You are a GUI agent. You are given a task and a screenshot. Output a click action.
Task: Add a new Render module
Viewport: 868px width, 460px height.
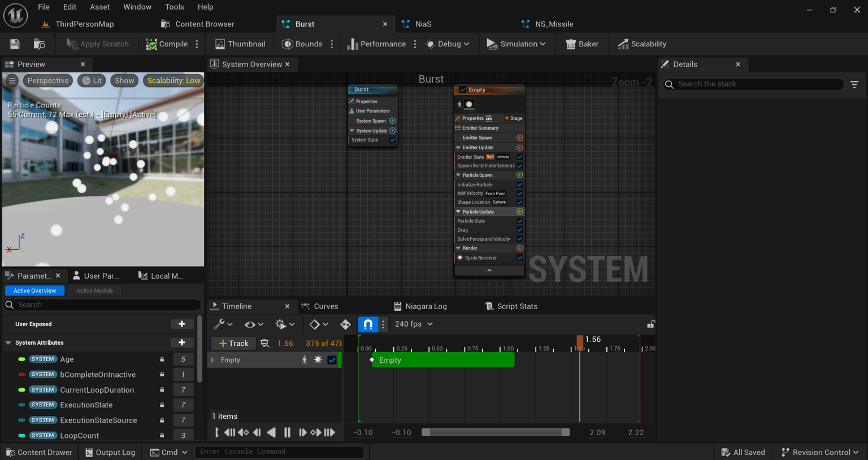[520, 248]
